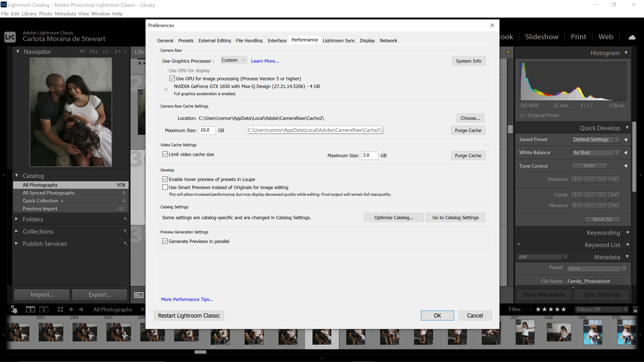Screen dimensions: 644x362
Task: Click Optimize Catalog button
Action: (x=393, y=218)
